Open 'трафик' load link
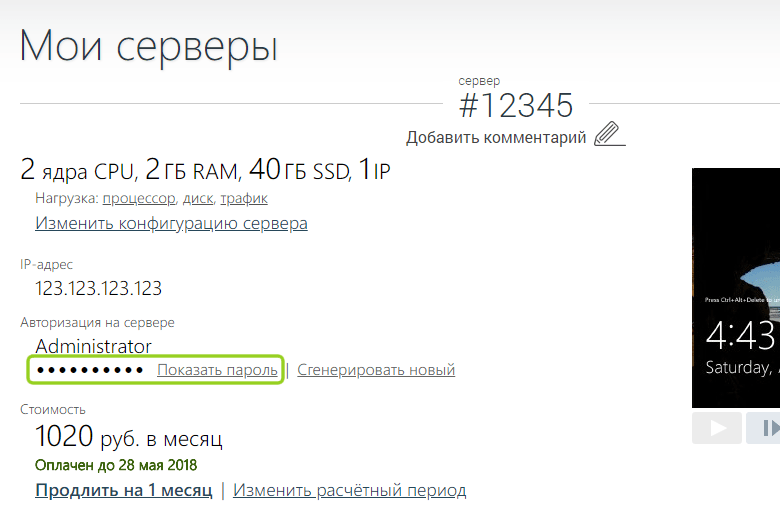Image resolution: width=780 pixels, height=521 pixels. (x=244, y=198)
